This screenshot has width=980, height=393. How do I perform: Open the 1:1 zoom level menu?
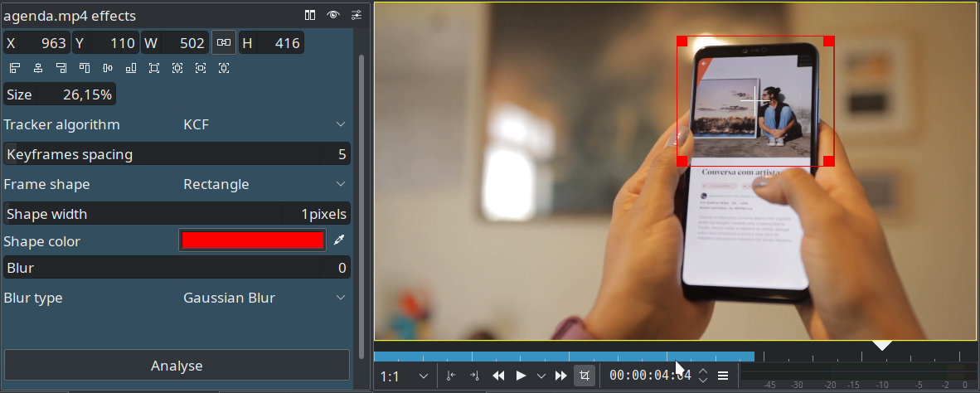[x=405, y=376]
